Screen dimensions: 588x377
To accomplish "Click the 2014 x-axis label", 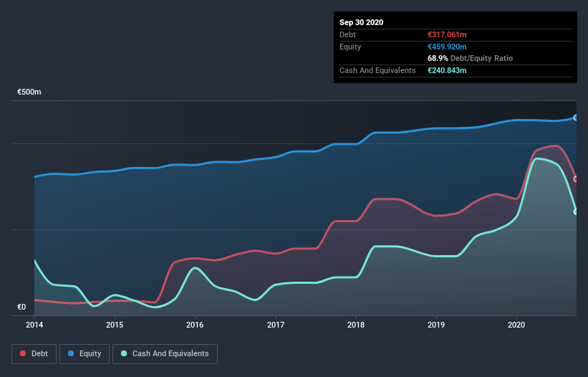I will (34, 325).
